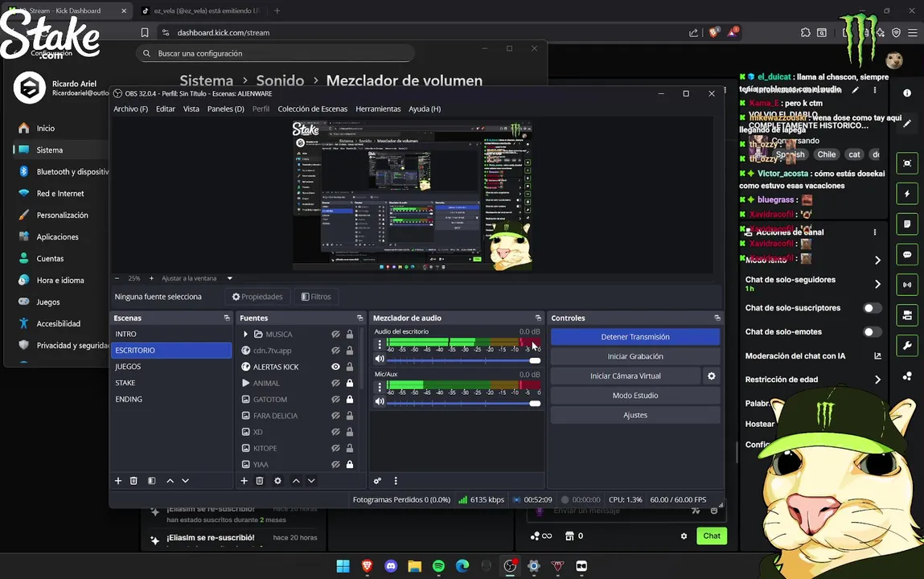Open virtual camera settings gear
The width and height of the screenshot is (924, 579).
click(711, 376)
